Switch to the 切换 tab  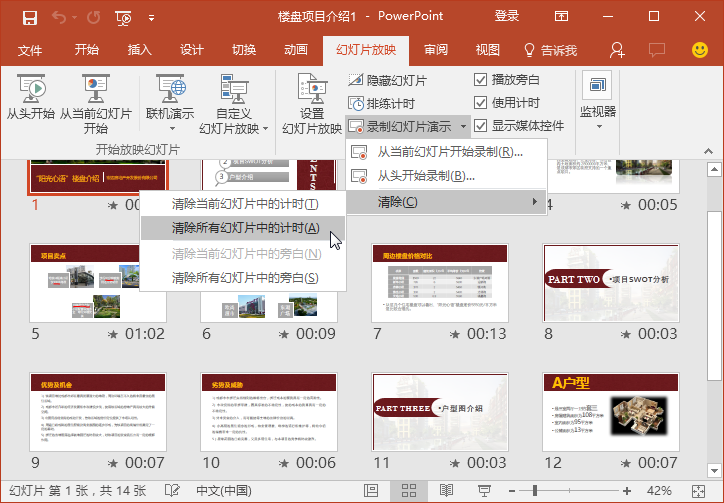(244, 50)
